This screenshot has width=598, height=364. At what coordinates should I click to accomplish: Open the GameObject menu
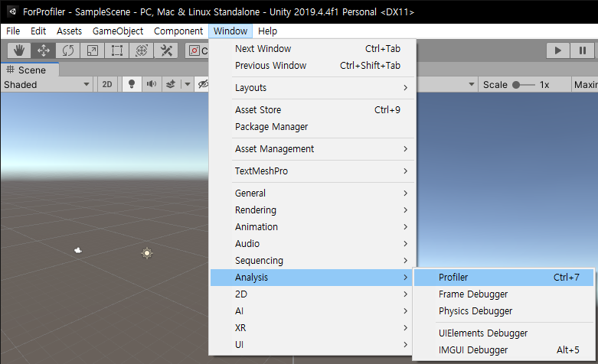click(118, 31)
